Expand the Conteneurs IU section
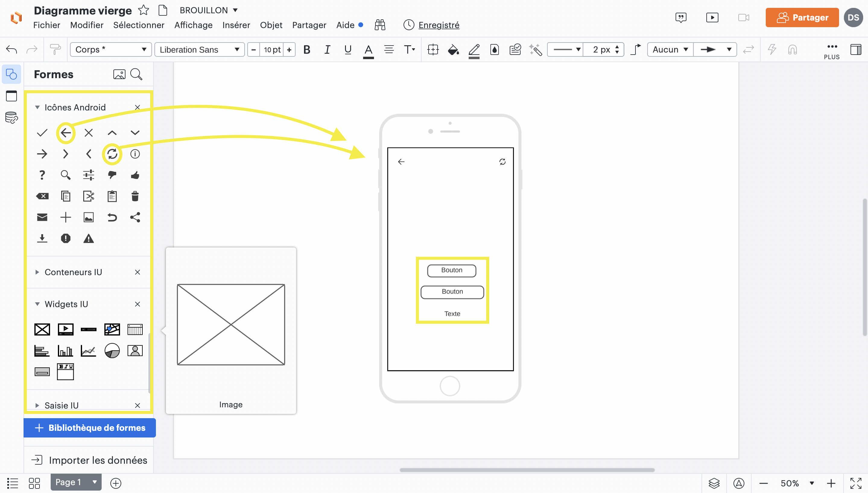Image resolution: width=868 pixels, height=493 pixels. pyautogui.click(x=37, y=272)
